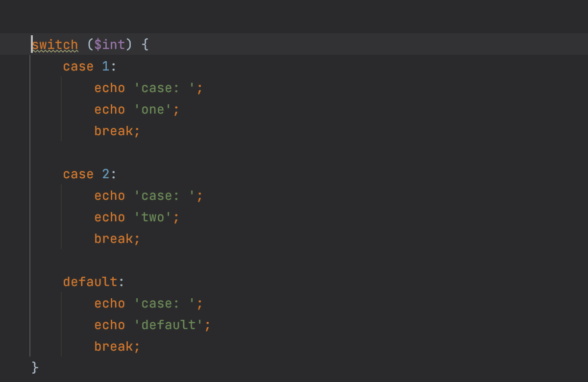Select the $int variable
Image resolution: width=588 pixels, height=382 pixels.
coord(110,45)
